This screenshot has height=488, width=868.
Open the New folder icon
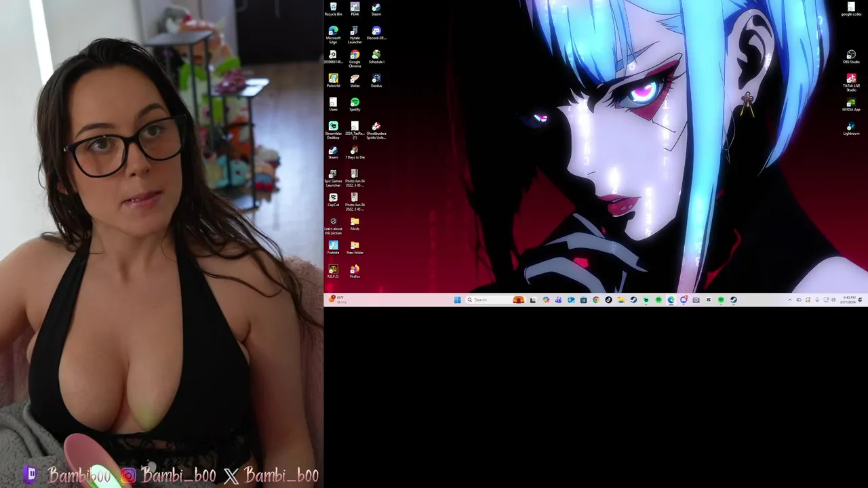[355, 247]
